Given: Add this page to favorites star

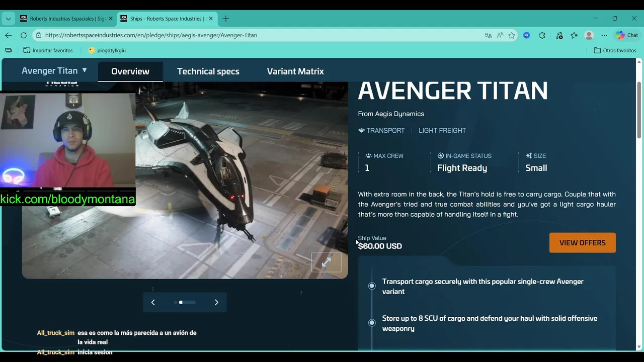Looking at the screenshot, I should point(512,35).
